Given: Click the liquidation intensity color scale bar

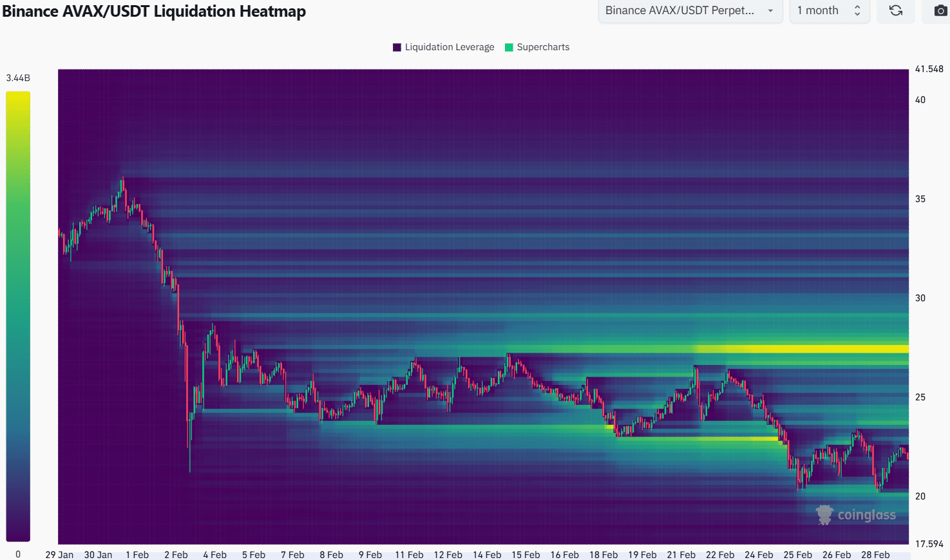Looking at the screenshot, I should pyautogui.click(x=18, y=316).
